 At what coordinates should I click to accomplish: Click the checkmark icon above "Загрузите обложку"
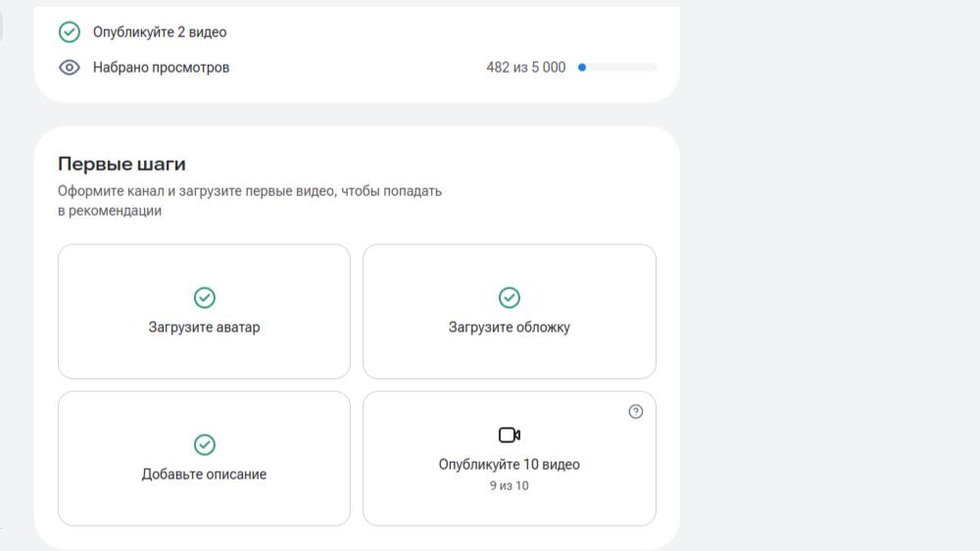(x=510, y=297)
